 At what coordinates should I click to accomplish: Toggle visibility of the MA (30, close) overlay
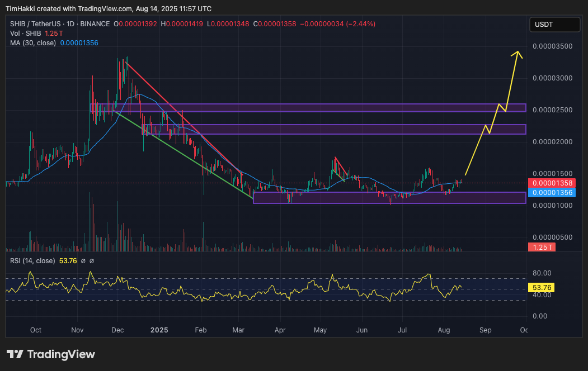pyautogui.click(x=34, y=42)
